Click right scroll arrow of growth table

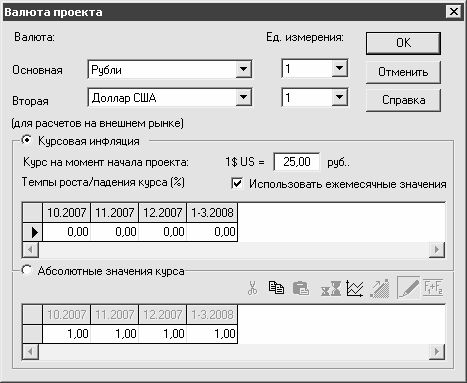(437, 250)
